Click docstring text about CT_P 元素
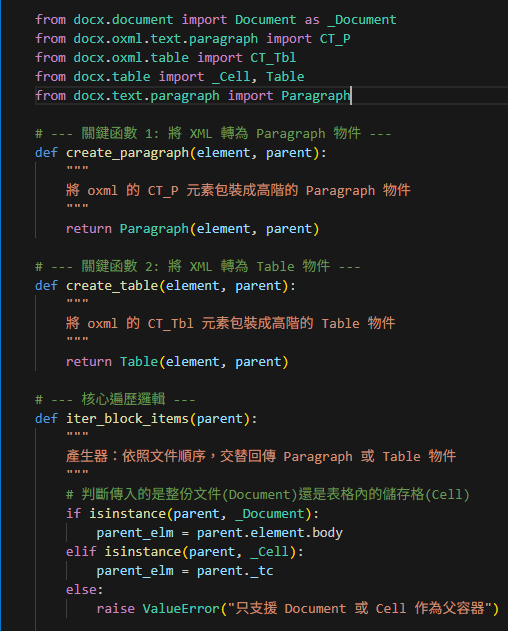The image size is (508, 631). tap(238, 190)
